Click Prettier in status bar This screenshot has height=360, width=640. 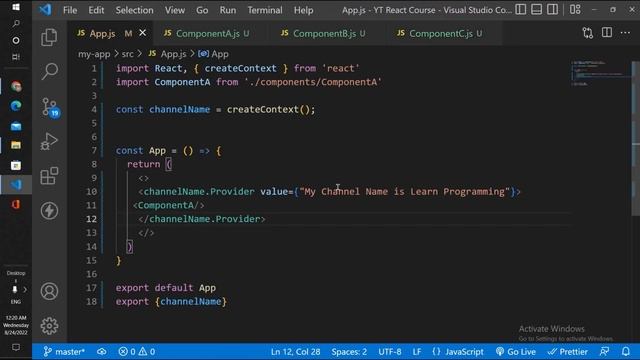click(x=568, y=351)
